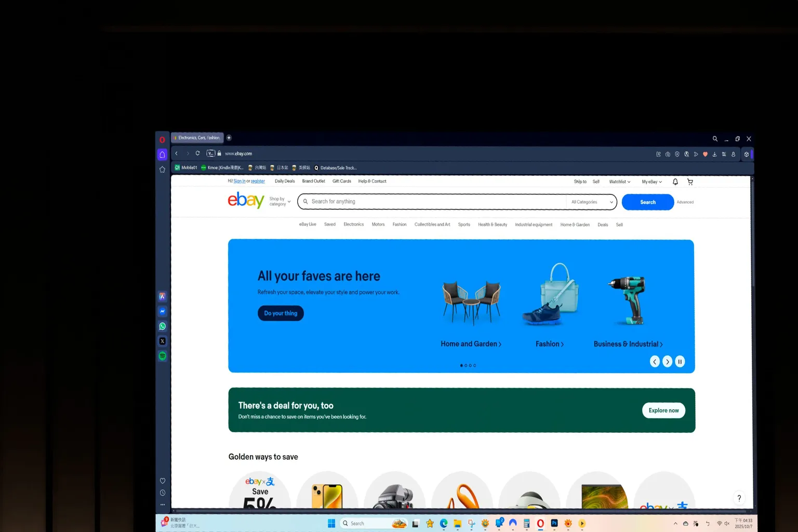Open WhatsApp in Opera sidebar

click(163, 326)
